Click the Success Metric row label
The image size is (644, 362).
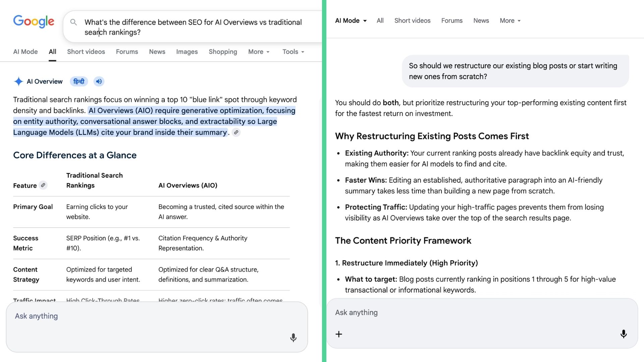pos(25,243)
